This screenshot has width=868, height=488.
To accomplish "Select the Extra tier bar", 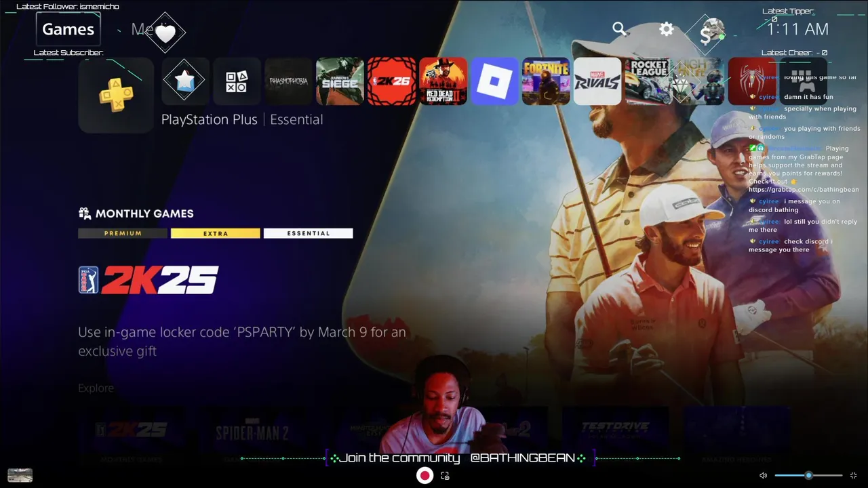I will [216, 233].
